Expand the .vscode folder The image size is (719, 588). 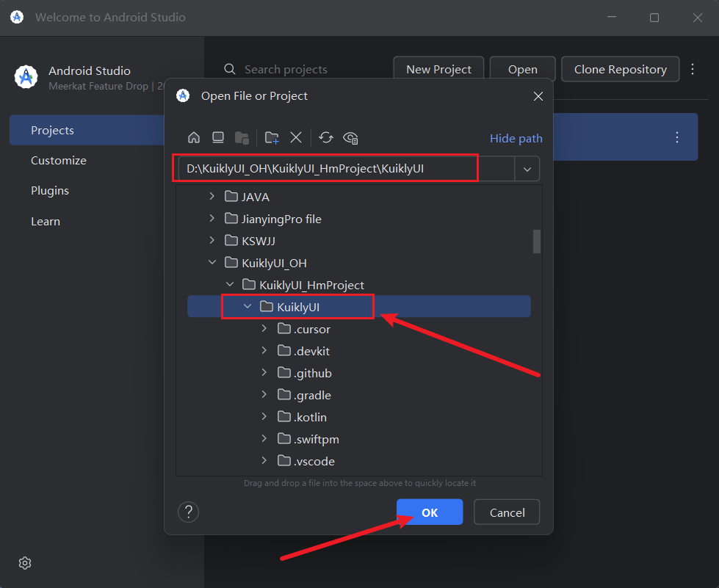264,460
